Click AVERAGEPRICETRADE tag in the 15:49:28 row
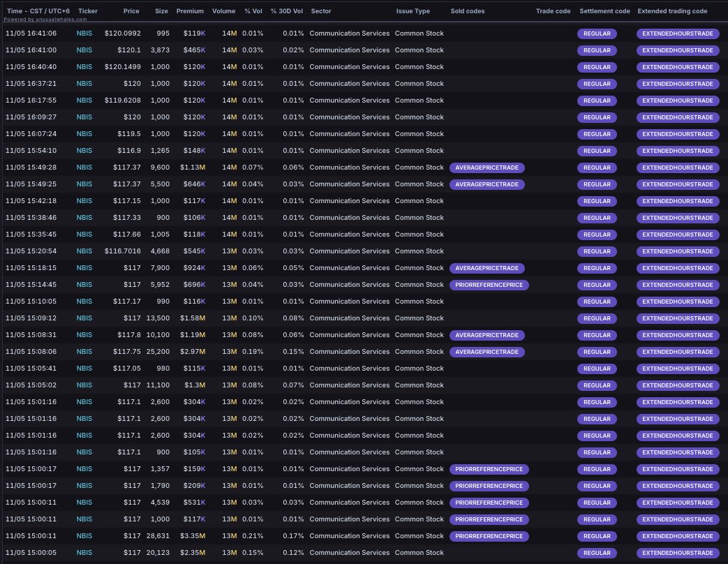 tap(487, 168)
